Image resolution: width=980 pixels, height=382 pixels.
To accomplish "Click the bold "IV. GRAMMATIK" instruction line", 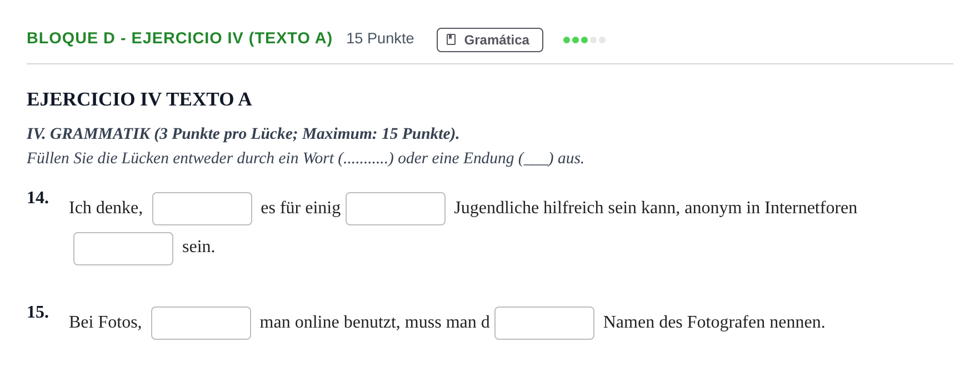I will (x=243, y=134).
